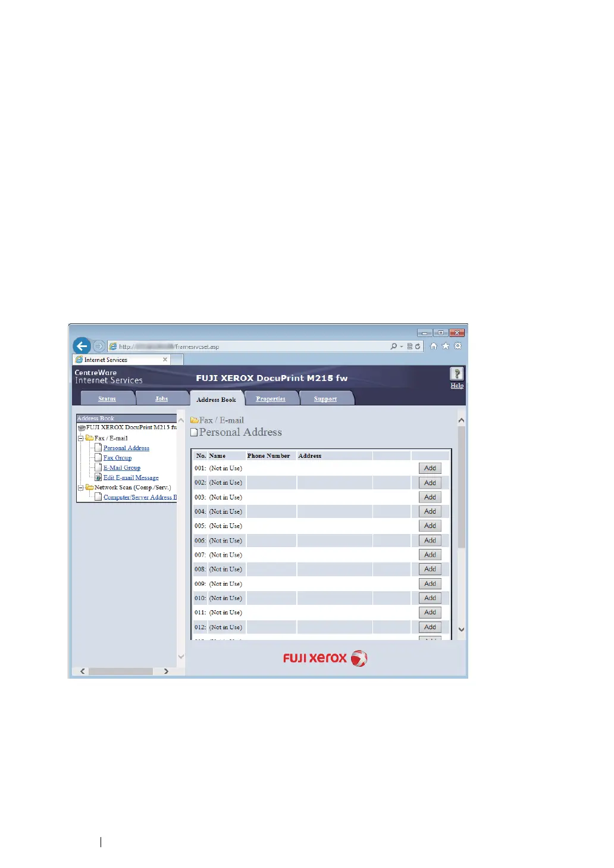
Task: Click the page icon beside Computer/Server Address Book
Action: [98, 497]
